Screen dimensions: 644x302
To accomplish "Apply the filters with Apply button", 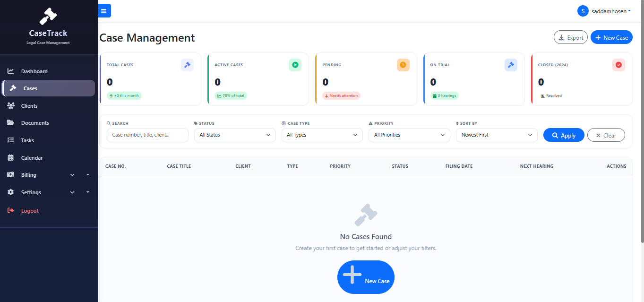I will 564,135.
